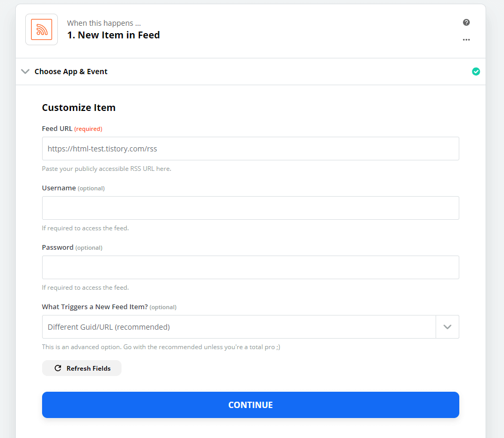Open the three-dot more options menu

tap(466, 40)
